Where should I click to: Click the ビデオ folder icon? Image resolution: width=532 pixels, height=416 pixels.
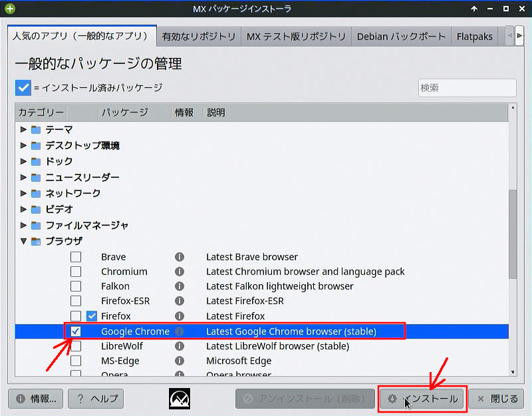(x=36, y=209)
